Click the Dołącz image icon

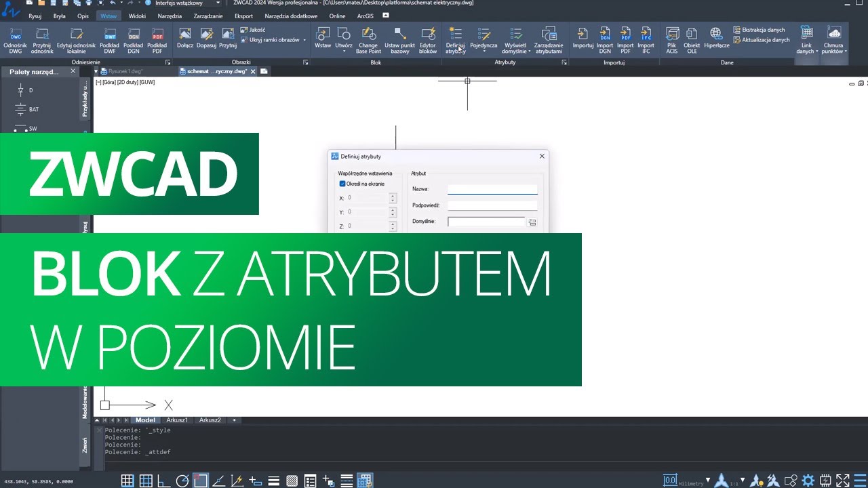(x=185, y=37)
